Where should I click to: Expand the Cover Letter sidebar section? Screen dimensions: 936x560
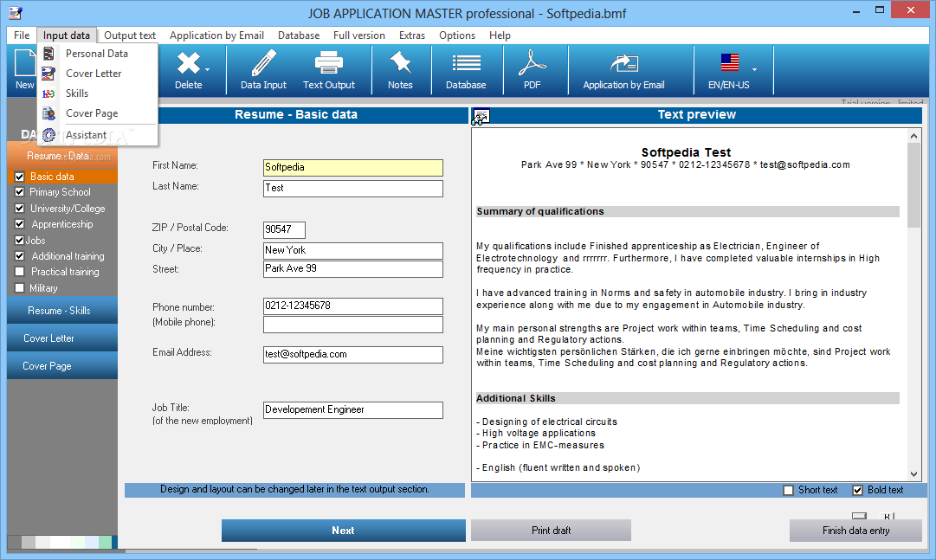pyautogui.click(x=62, y=338)
